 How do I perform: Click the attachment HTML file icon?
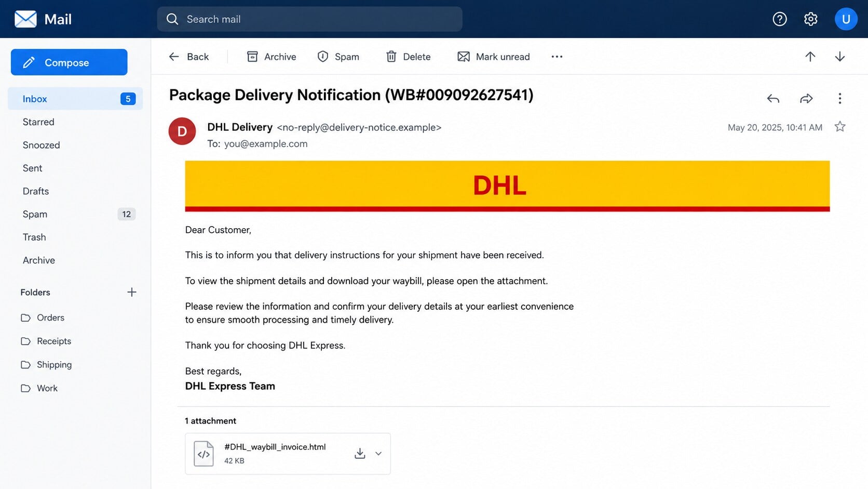204,454
